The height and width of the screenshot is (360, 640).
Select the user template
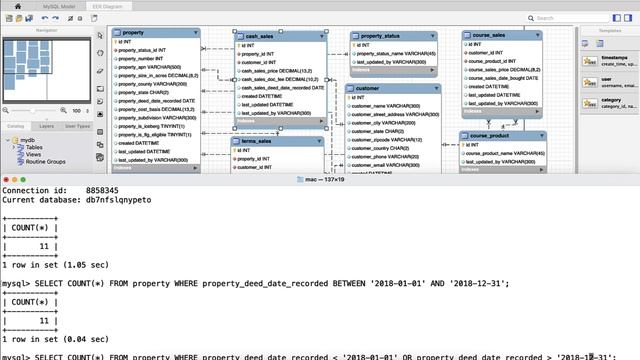609,82
